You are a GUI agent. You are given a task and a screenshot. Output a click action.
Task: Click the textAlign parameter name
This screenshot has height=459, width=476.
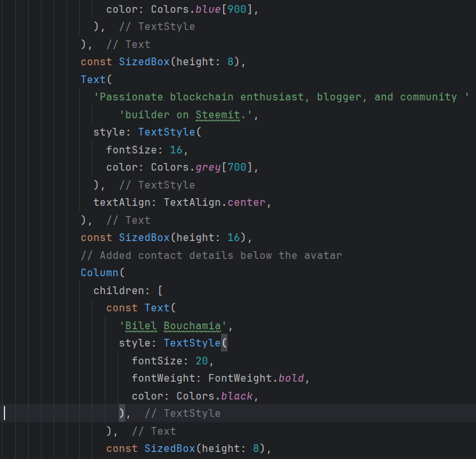click(122, 203)
